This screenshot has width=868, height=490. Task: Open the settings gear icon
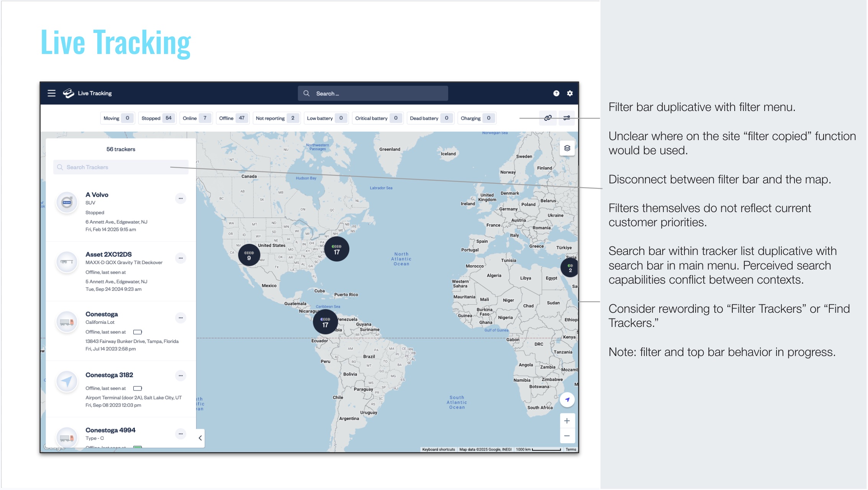[570, 93]
